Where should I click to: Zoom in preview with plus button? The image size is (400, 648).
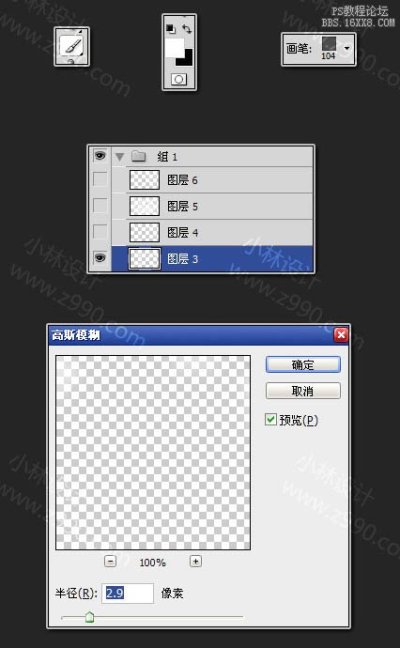tap(195, 561)
